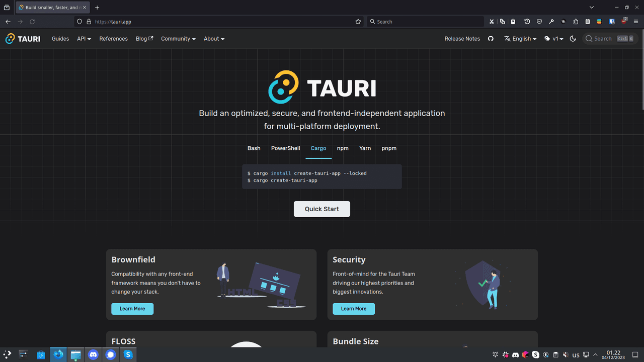Open the Guides navigation link
This screenshot has height=362, width=644.
(60, 39)
